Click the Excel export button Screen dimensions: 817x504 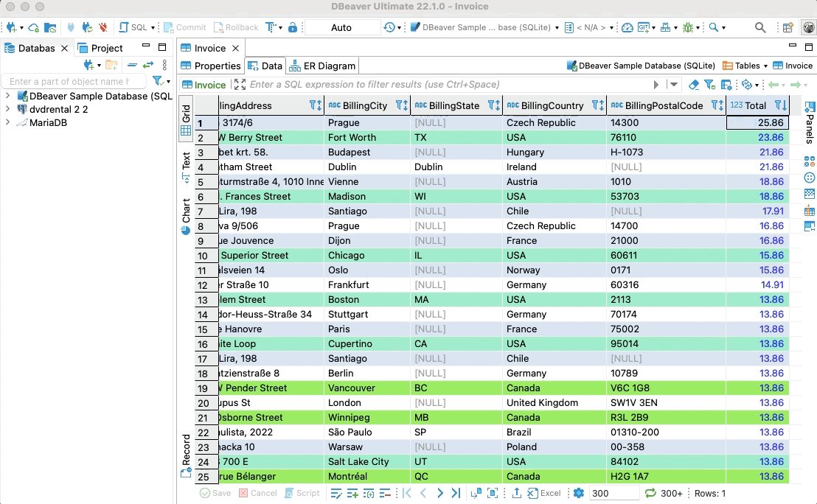click(544, 493)
